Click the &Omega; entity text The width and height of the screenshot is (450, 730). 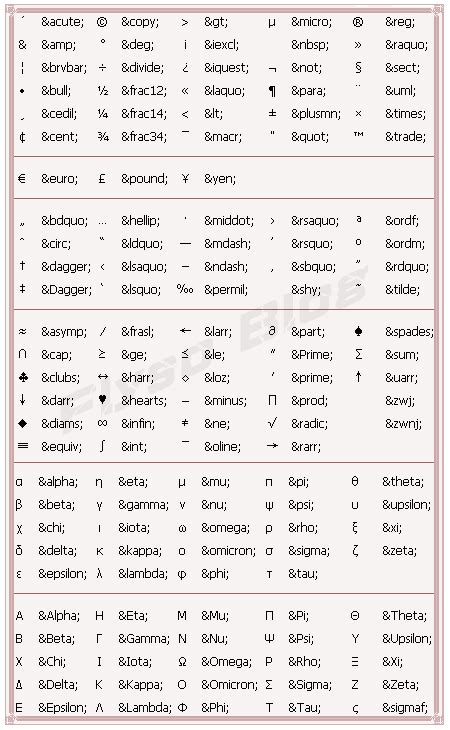coord(226,662)
